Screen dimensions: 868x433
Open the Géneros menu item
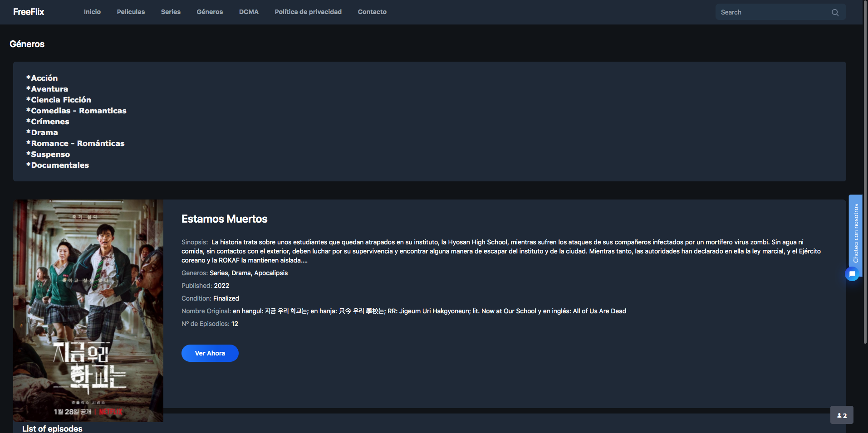[210, 12]
